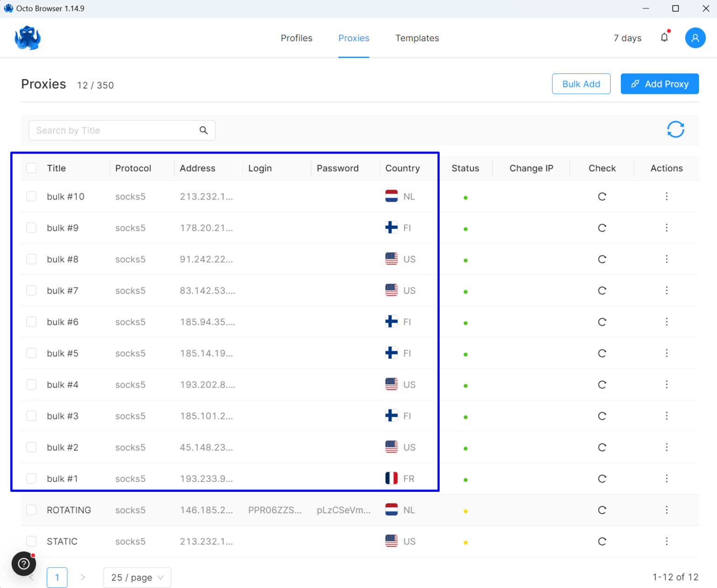Viewport: 717px width, 588px height.
Task: Go to next page with the chevron
Action: pyautogui.click(x=83, y=577)
